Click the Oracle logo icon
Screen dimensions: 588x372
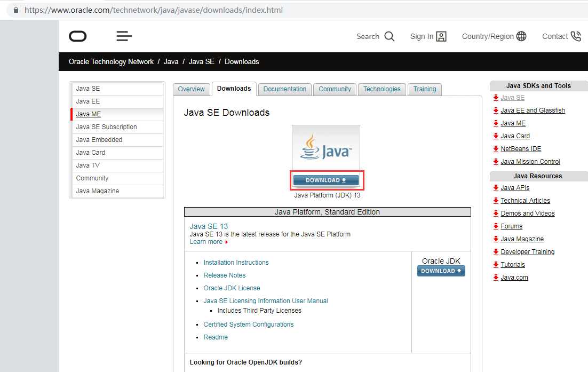[x=77, y=36]
